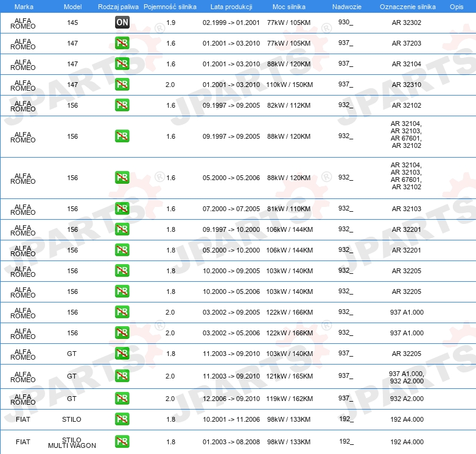Viewport: 476px width, 454px height.
Task: Select engine code AR 32310
Action: click(x=407, y=85)
